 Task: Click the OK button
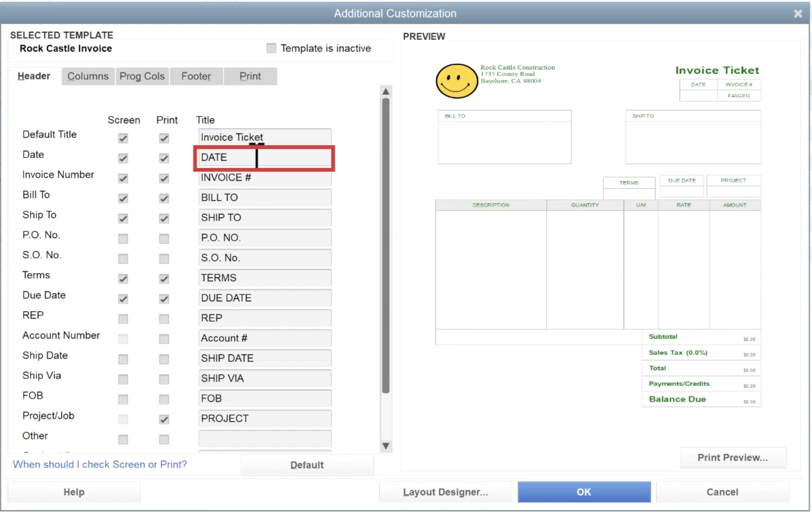[584, 492]
